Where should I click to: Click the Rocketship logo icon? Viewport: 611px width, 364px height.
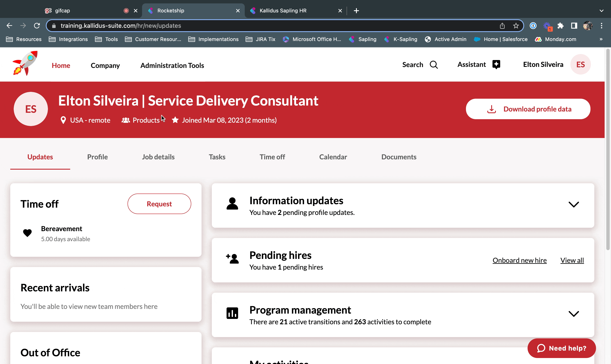click(25, 63)
